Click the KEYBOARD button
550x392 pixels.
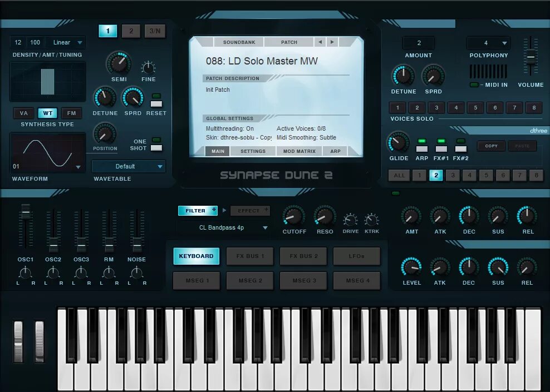196,256
